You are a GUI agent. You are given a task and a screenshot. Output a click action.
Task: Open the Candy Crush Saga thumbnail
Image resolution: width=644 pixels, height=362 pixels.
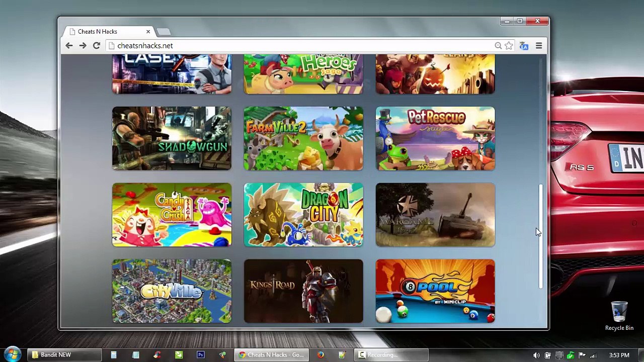[172, 215]
